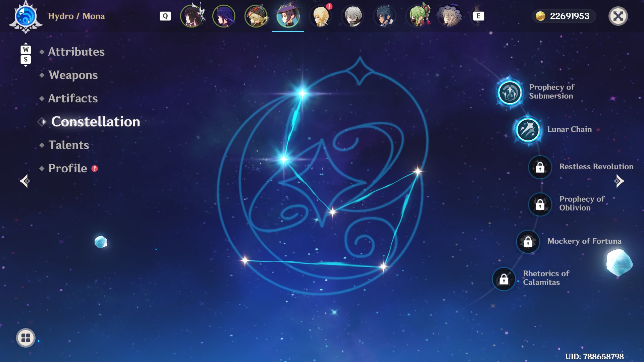Click locked Mockery of Fortuna icon

point(528,241)
